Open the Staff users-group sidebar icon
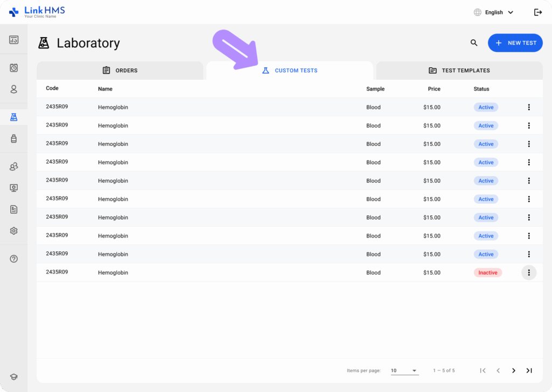Viewport: 552px width, 392px height. point(13,166)
